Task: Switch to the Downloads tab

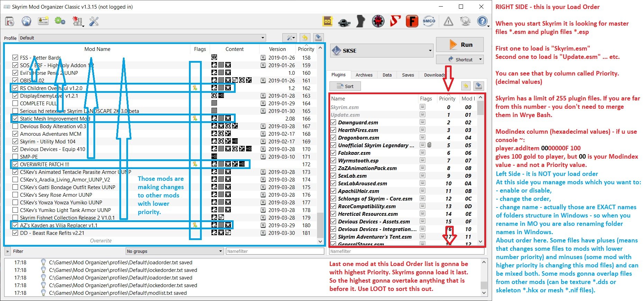Action: point(435,75)
